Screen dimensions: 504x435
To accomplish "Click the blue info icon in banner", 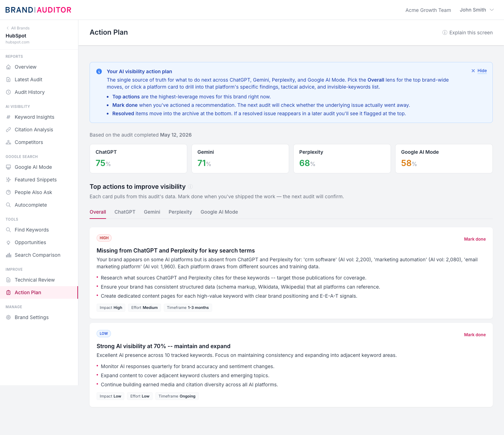I will click(x=99, y=71).
